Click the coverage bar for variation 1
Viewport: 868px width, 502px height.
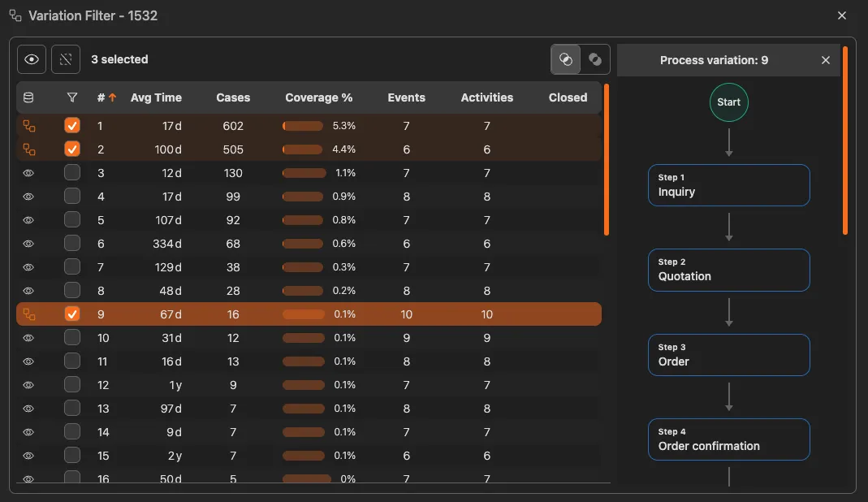pyautogui.click(x=303, y=126)
